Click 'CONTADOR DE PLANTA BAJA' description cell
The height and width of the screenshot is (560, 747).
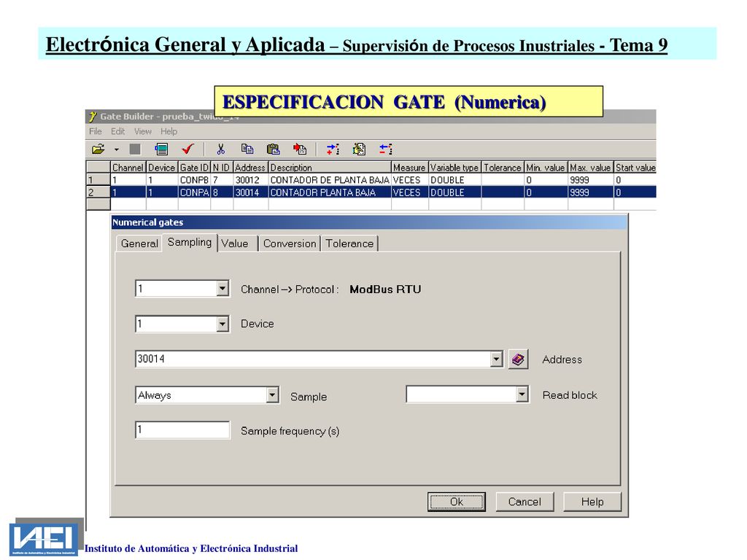(x=330, y=180)
